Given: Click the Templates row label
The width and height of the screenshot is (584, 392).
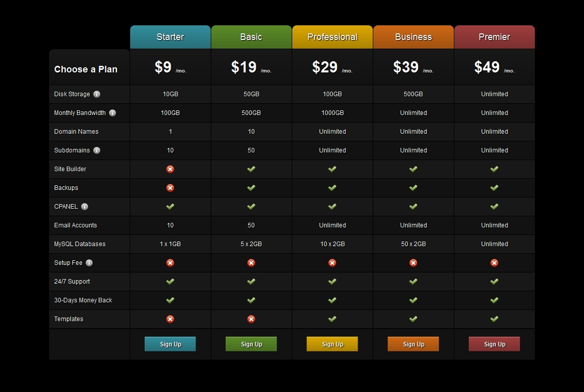Looking at the screenshot, I should click(68, 319).
